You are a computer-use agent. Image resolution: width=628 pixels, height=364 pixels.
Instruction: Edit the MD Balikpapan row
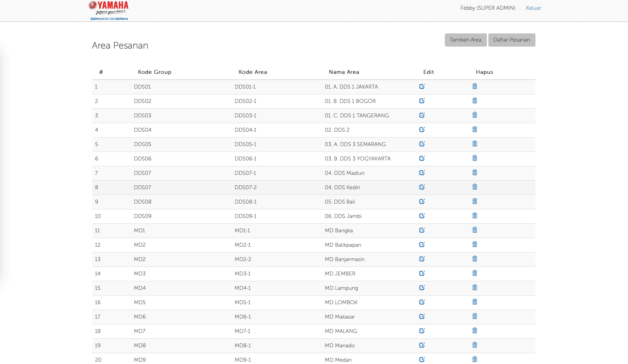pos(422,244)
